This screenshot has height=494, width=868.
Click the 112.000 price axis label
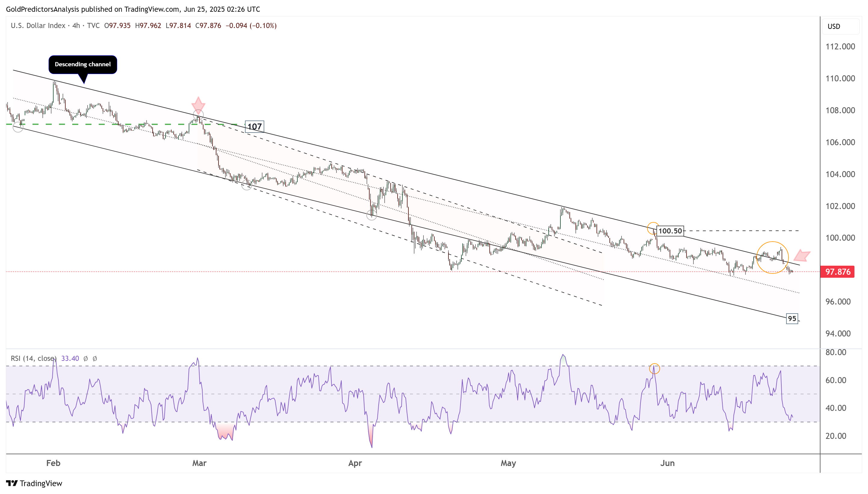840,46
